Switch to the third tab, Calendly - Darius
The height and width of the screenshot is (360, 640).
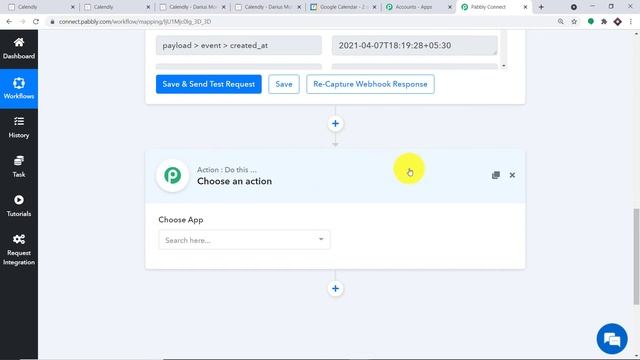point(192,7)
